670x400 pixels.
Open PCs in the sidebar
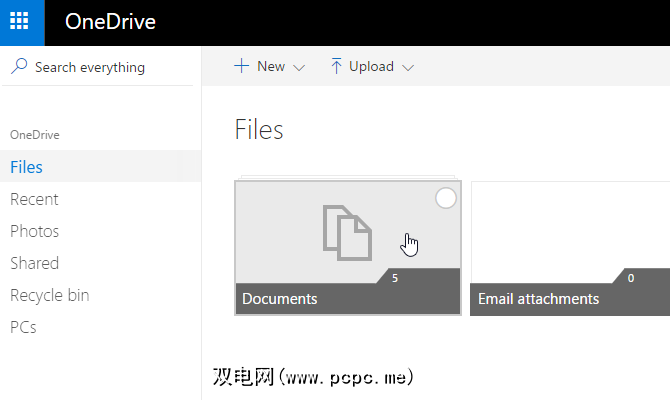[x=23, y=327]
